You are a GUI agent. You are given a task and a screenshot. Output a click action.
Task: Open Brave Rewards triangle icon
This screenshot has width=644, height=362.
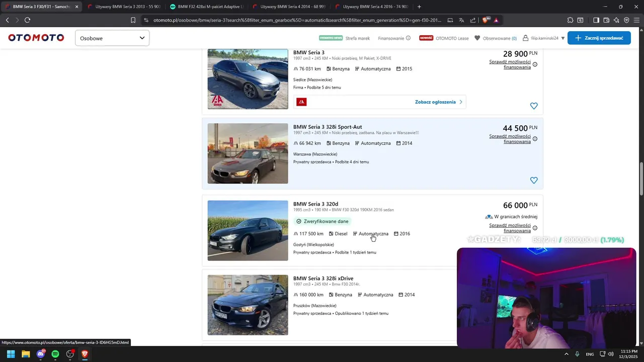tap(496, 20)
